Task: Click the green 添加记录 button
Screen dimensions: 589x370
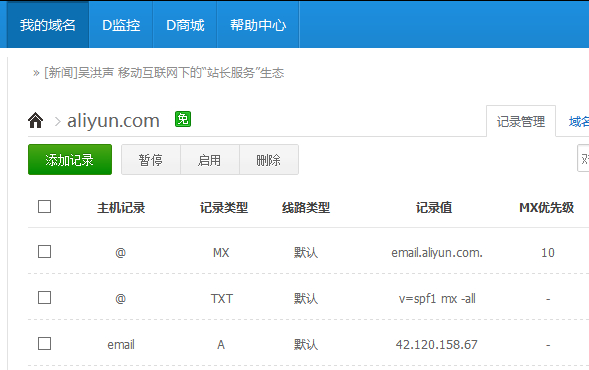Action: 70,160
